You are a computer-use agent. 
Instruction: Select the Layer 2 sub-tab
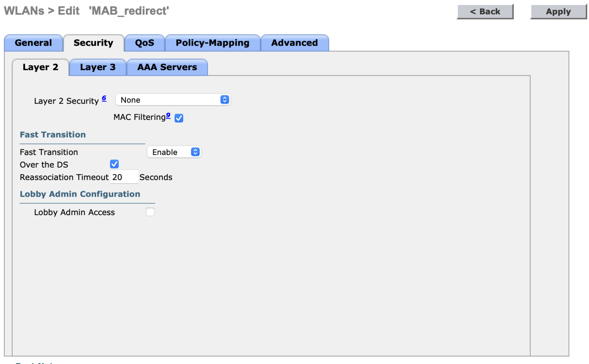click(x=40, y=67)
